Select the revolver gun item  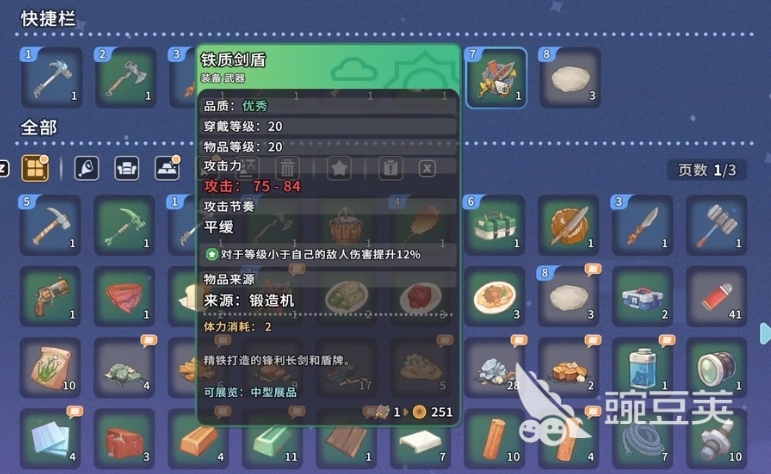click(51, 296)
